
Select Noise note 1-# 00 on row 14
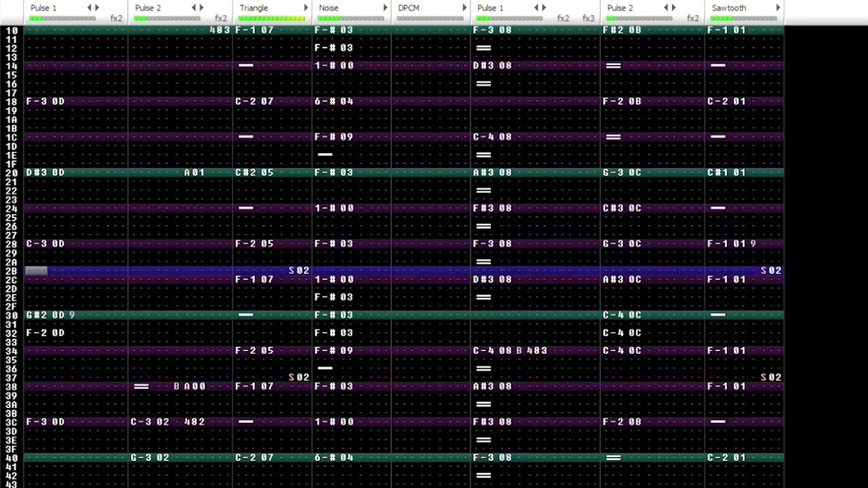334,66
